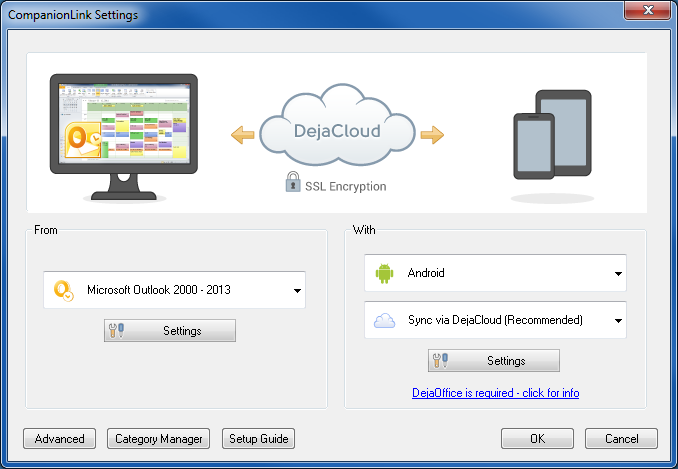The width and height of the screenshot is (678, 469).
Task: Expand the Android device dropdown
Action: click(495, 273)
